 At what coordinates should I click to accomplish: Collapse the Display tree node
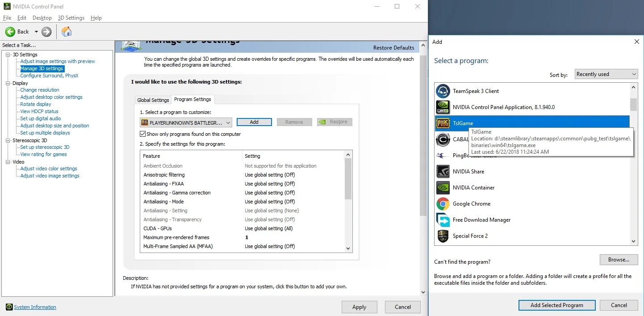[x=8, y=83]
